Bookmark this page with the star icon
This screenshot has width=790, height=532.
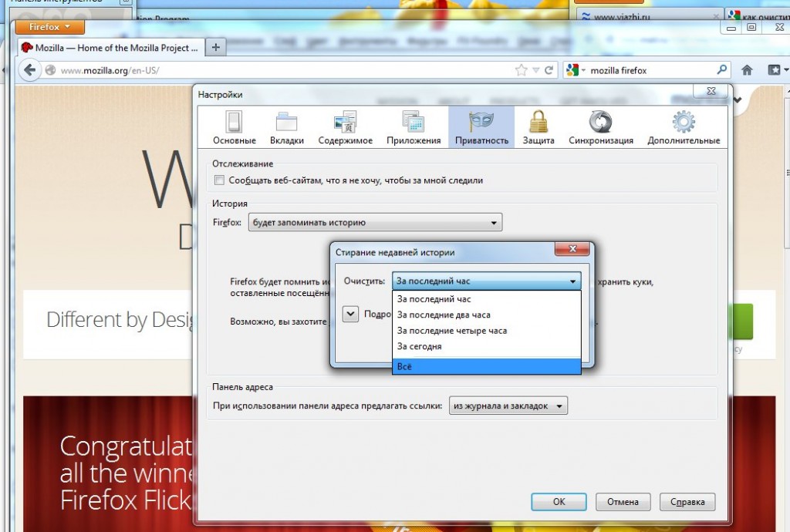click(521, 70)
